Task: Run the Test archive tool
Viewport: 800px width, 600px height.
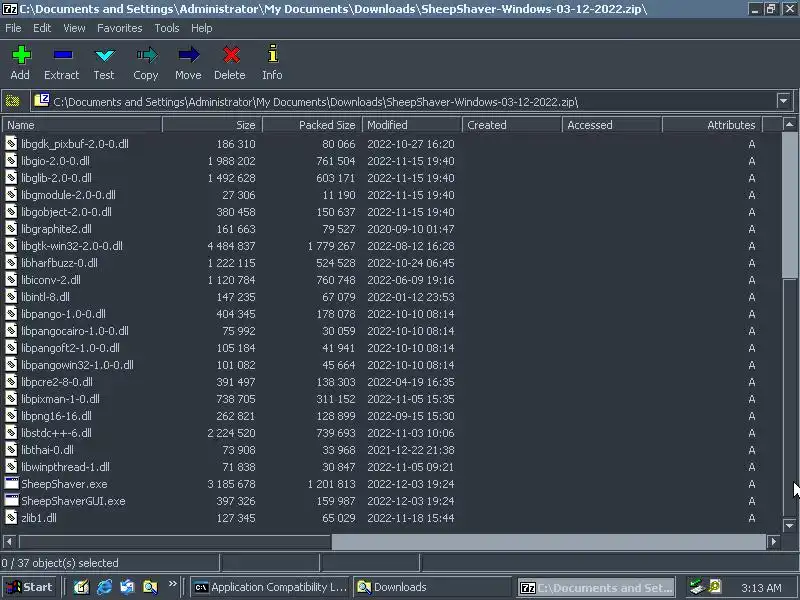Action: point(105,55)
